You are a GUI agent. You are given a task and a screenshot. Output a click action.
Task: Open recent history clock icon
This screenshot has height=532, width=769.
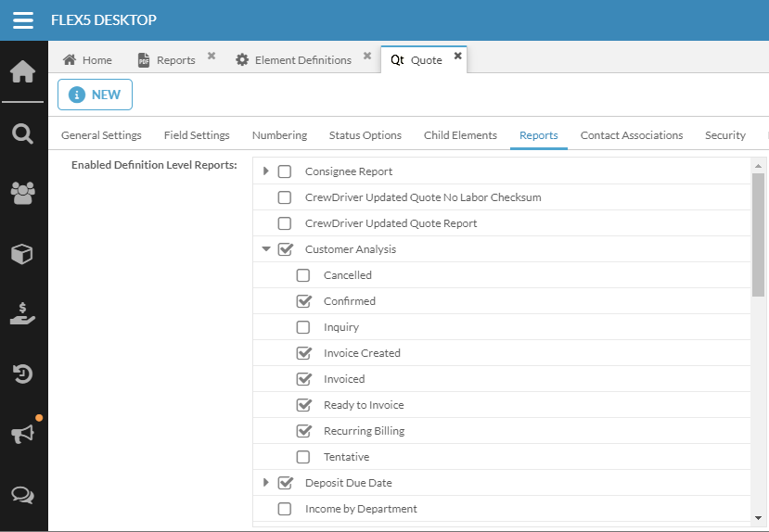pyautogui.click(x=22, y=374)
